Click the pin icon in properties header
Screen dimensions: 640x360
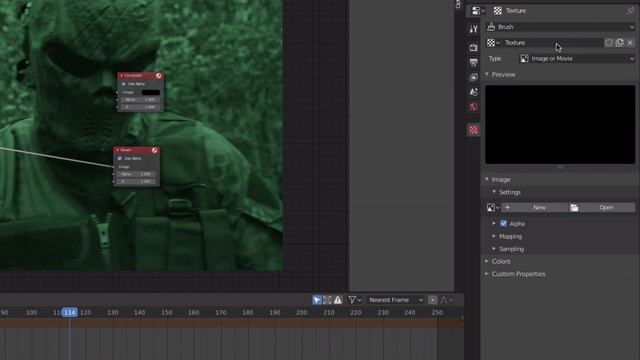[631, 11]
